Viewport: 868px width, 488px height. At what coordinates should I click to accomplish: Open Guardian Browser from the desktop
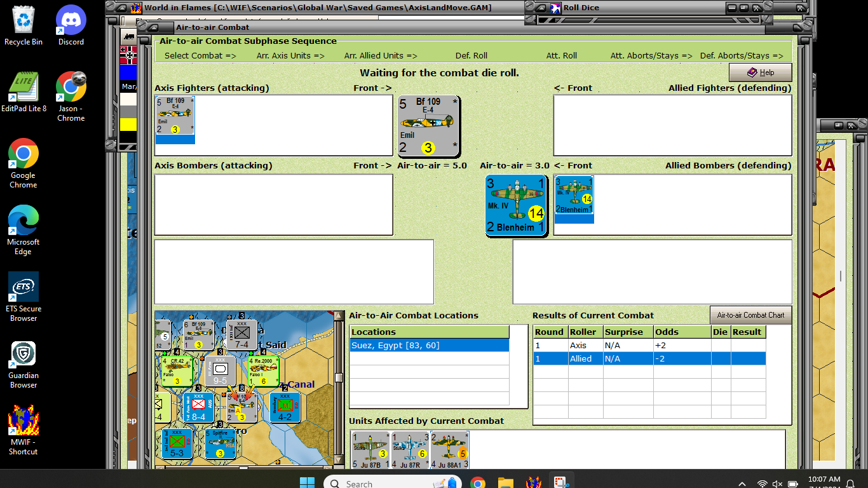(x=24, y=364)
